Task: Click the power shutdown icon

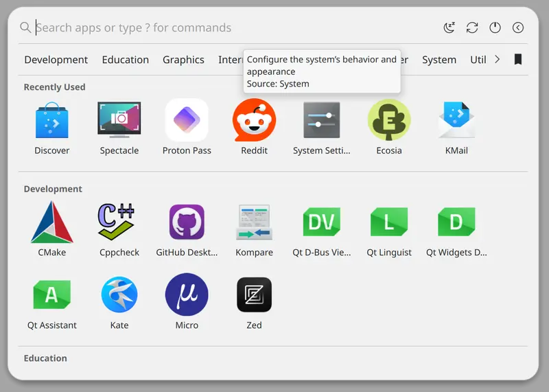Action: pyautogui.click(x=495, y=27)
